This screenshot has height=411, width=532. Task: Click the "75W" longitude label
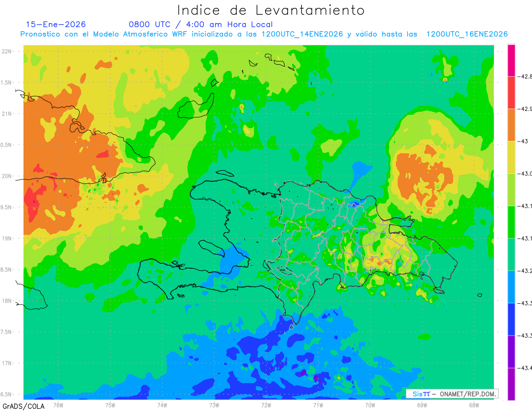[x=110, y=405]
